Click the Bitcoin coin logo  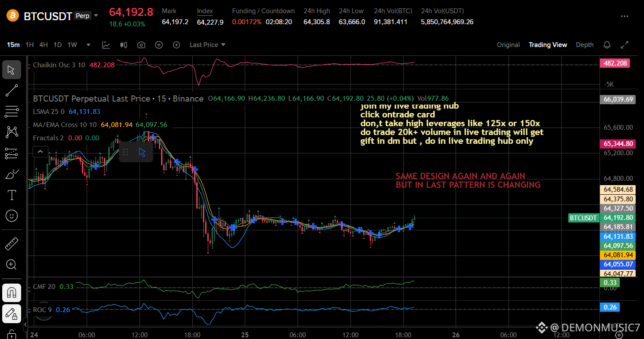[x=12, y=15]
